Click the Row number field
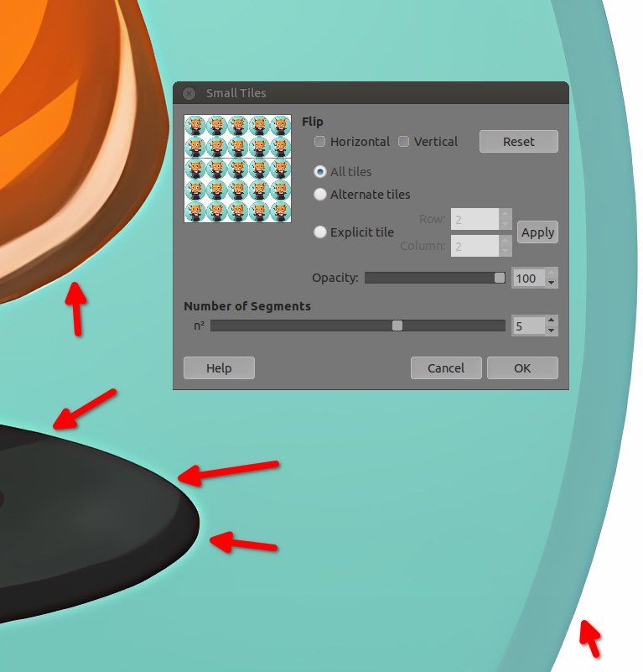643x672 pixels. [x=474, y=220]
